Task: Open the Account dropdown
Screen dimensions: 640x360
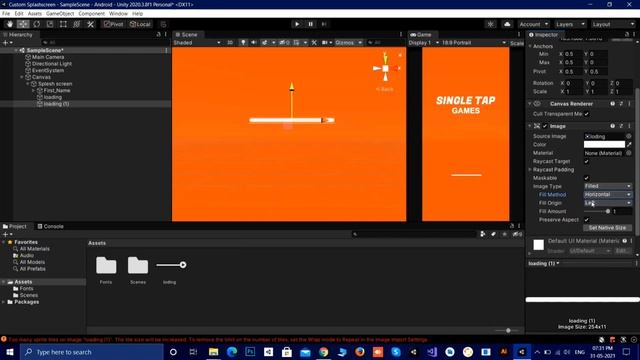Action: tap(533, 24)
